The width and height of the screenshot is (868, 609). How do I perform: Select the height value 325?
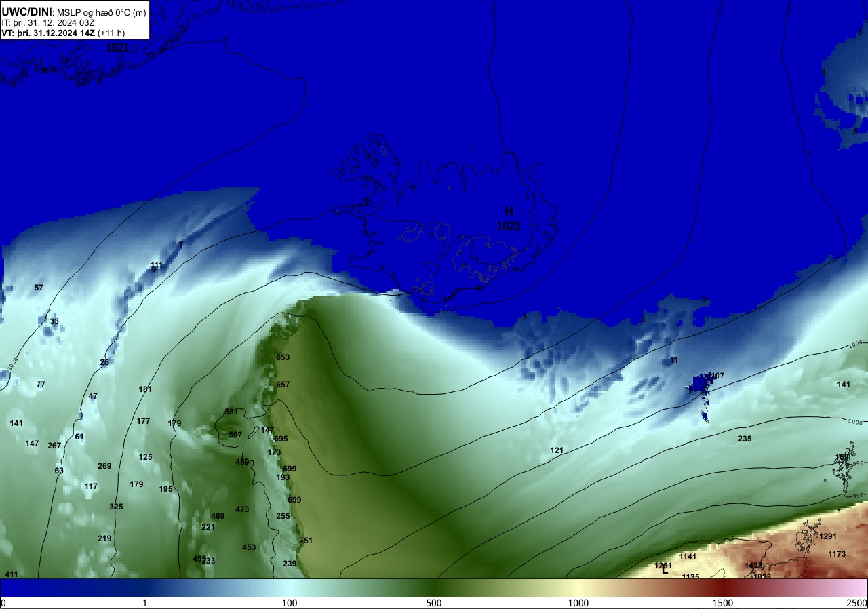click(116, 507)
